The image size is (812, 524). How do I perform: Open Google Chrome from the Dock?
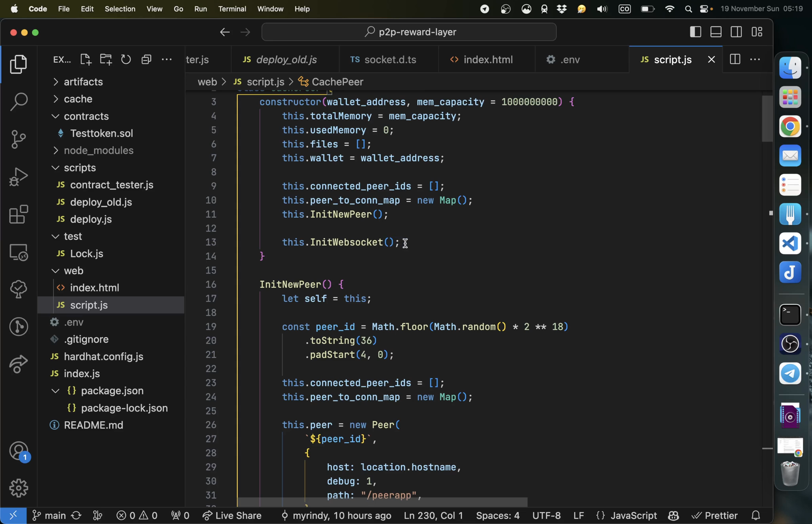click(790, 127)
